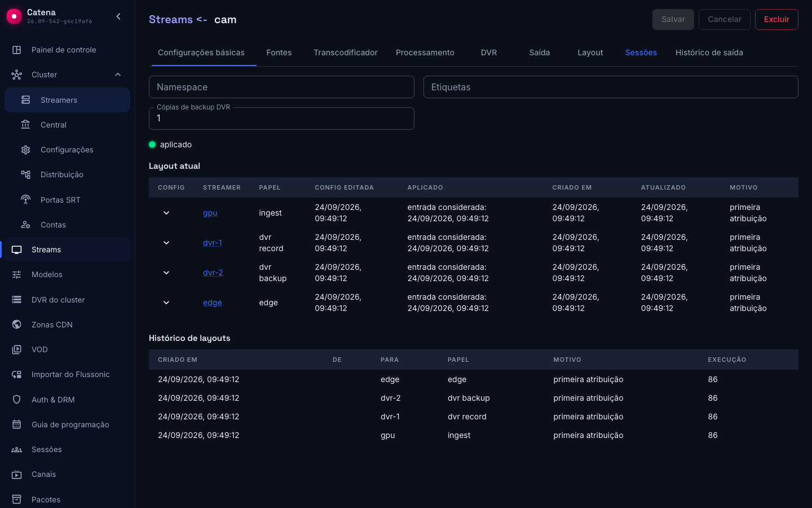Click the Contas user-settings icon
The width and height of the screenshot is (812, 508).
26,225
